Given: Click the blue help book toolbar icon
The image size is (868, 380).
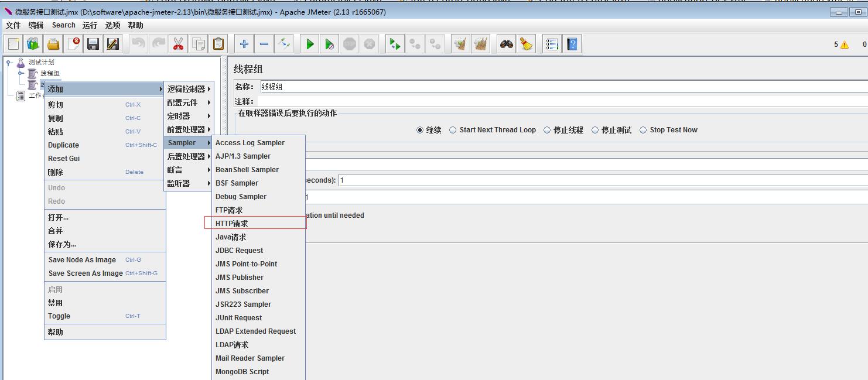Looking at the screenshot, I should coord(572,44).
